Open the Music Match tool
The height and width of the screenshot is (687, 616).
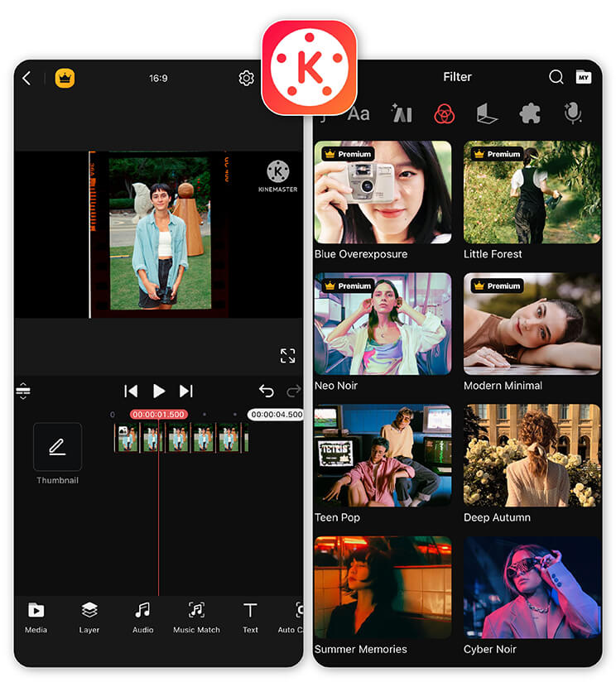(x=196, y=617)
